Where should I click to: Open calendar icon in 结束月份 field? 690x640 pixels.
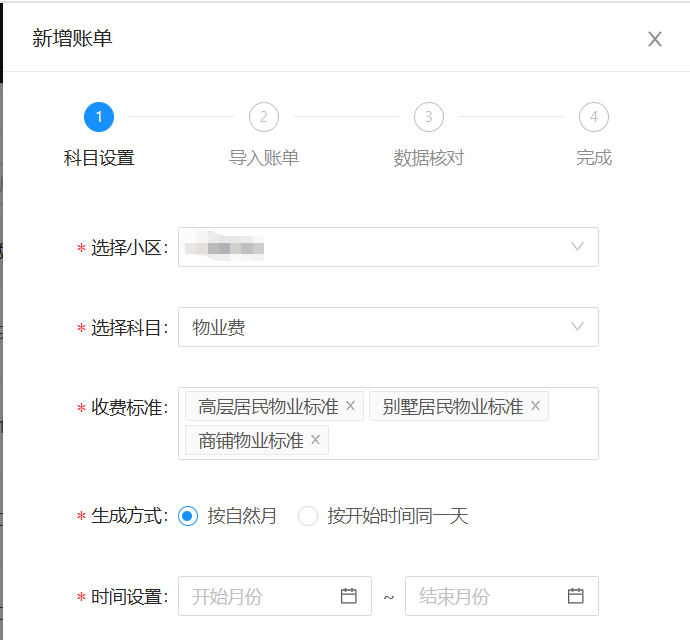(576, 596)
